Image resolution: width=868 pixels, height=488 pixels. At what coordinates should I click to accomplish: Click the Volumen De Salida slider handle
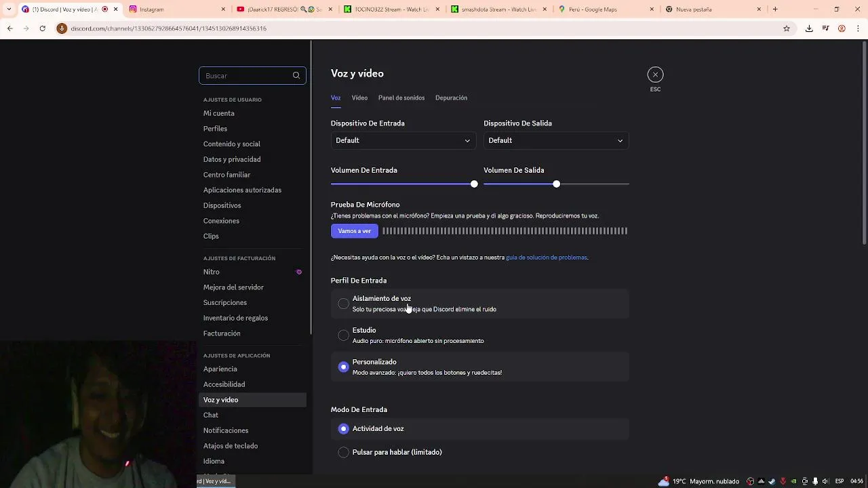[556, 184]
